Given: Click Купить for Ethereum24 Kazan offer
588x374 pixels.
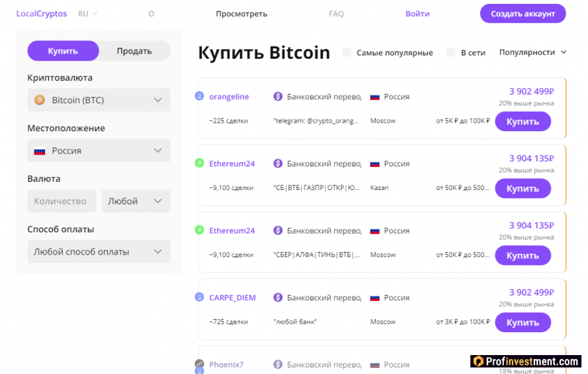Looking at the screenshot, I should point(523,189).
